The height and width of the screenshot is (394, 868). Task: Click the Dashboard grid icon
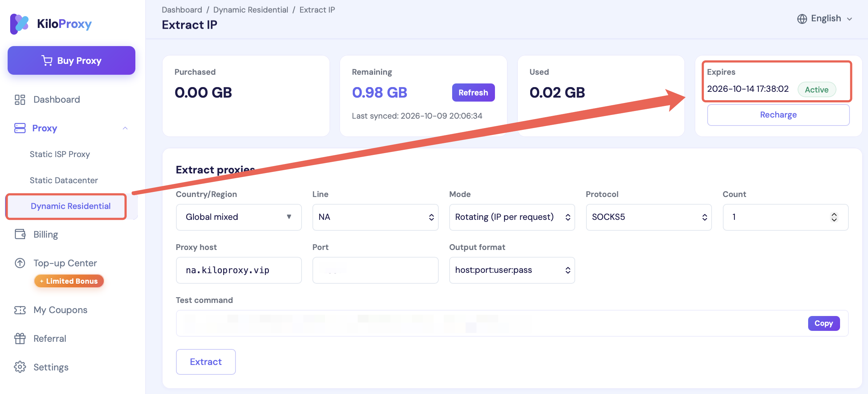pos(20,99)
